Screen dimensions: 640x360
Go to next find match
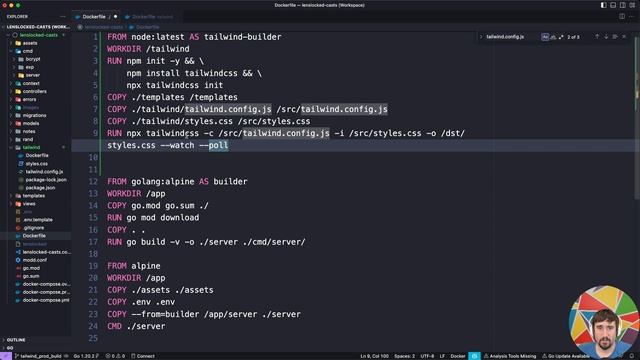606,37
